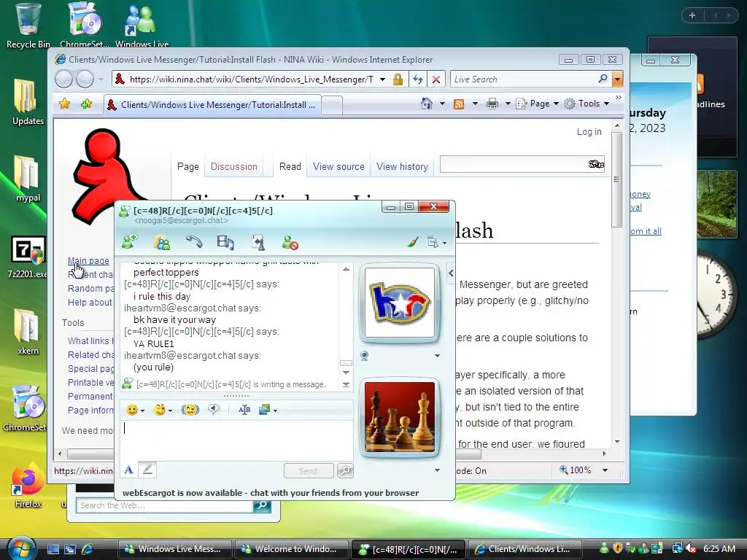The width and height of the screenshot is (747, 560).
Task: Open the View history tab
Action: coord(402,167)
